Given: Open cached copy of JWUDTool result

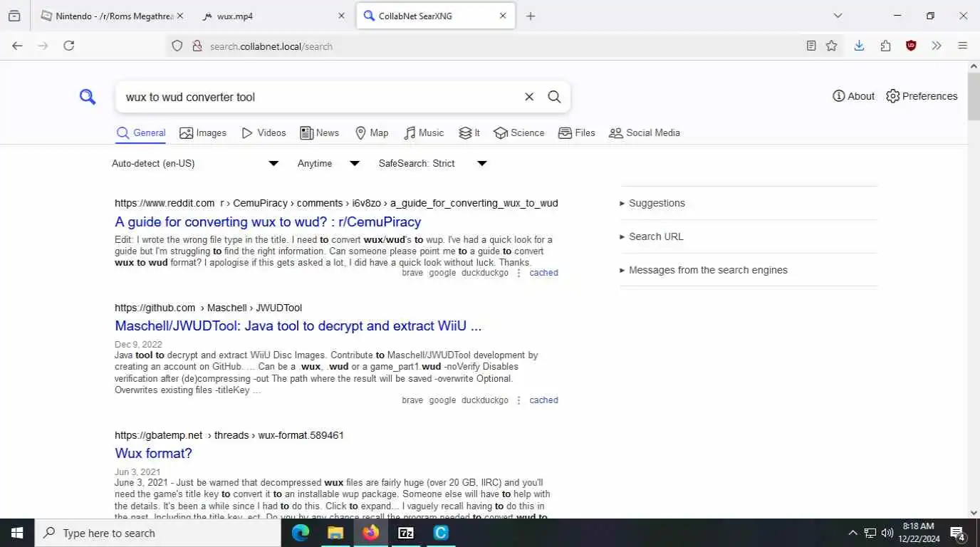Looking at the screenshot, I should (543, 400).
